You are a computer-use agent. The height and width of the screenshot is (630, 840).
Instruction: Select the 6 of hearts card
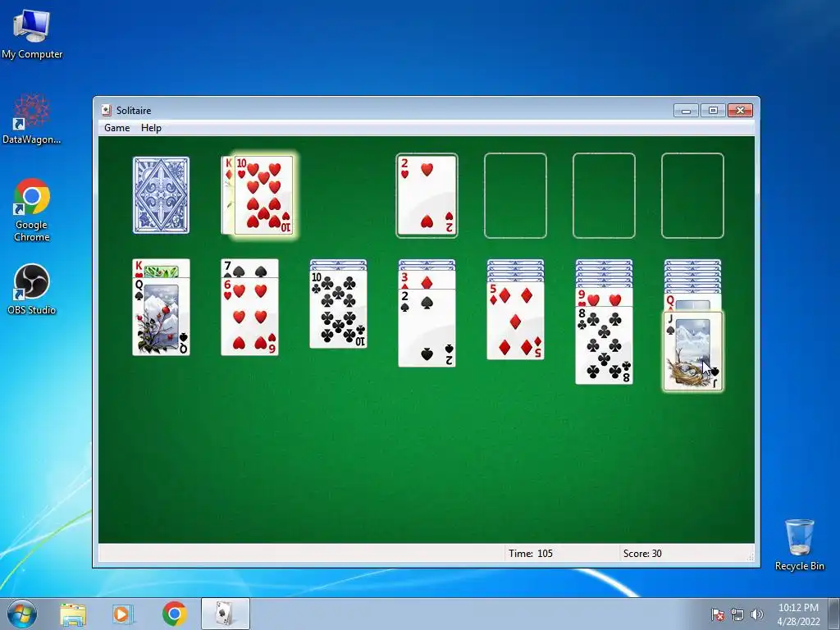(x=249, y=316)
